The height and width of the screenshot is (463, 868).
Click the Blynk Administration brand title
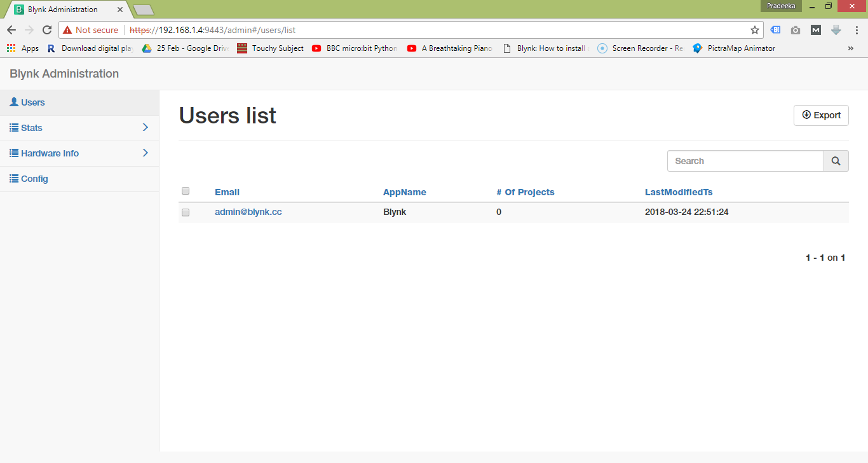[64, 74]
